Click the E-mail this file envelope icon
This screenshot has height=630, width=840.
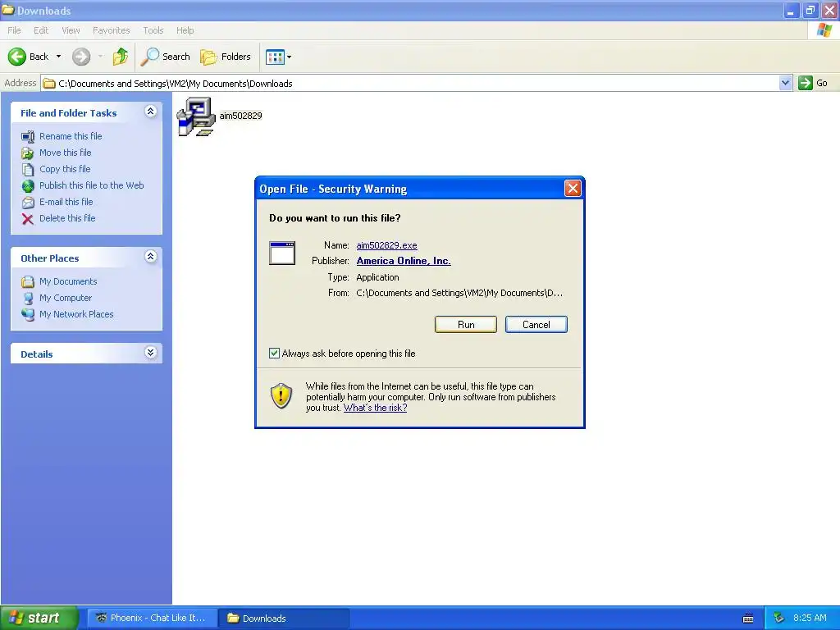[x=27, y=203]
